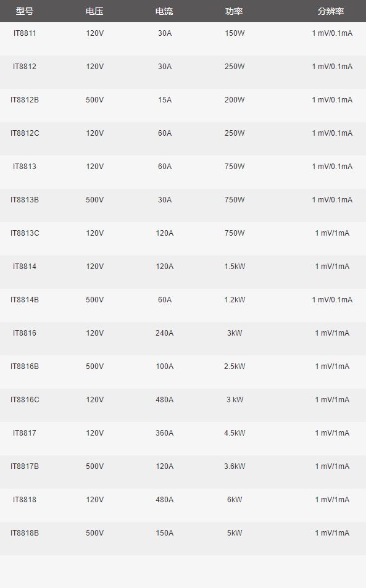Click the IT8817B model name

pos(25,466)
